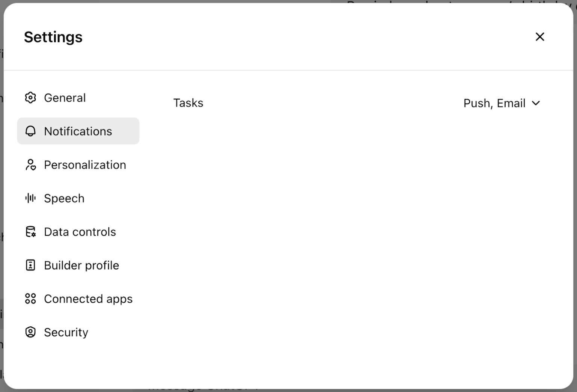
Task: Close the Settings dialog
Action: (540, 36)
